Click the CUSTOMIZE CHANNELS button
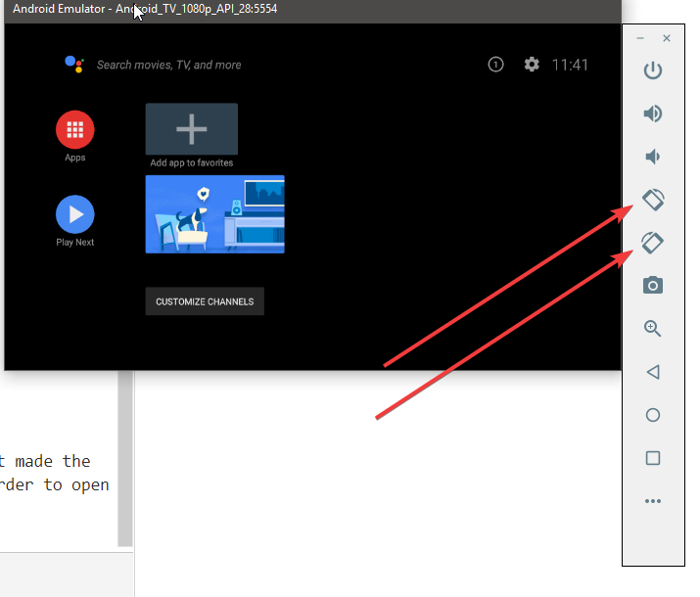 tap(205, 301)
